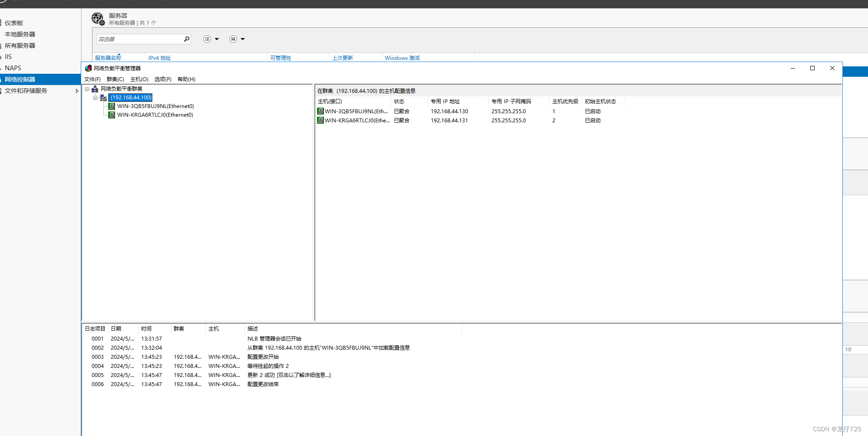Close the Network Load Balancing Manager window
This screenshot has height=436, width=868.
(832, 68)
